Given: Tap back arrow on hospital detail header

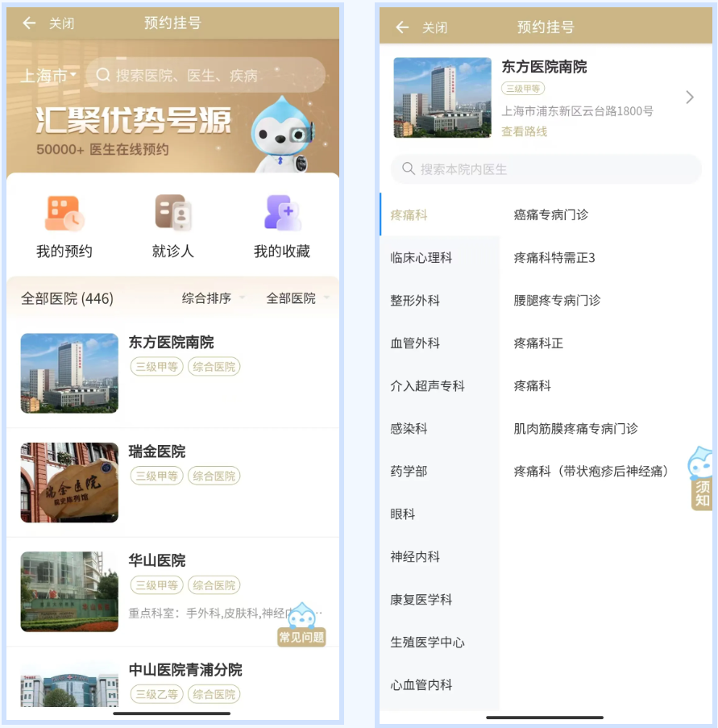Looking at the screenshot, I should tap(402, 27).
